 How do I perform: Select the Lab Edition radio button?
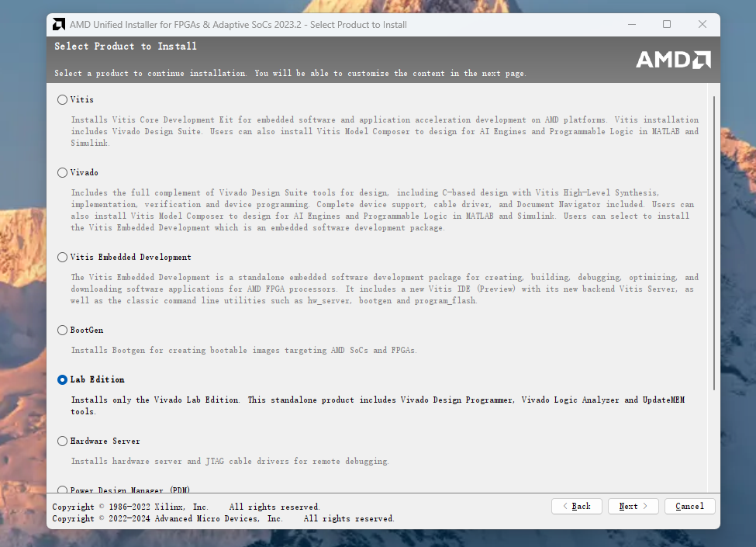point(62,379)
